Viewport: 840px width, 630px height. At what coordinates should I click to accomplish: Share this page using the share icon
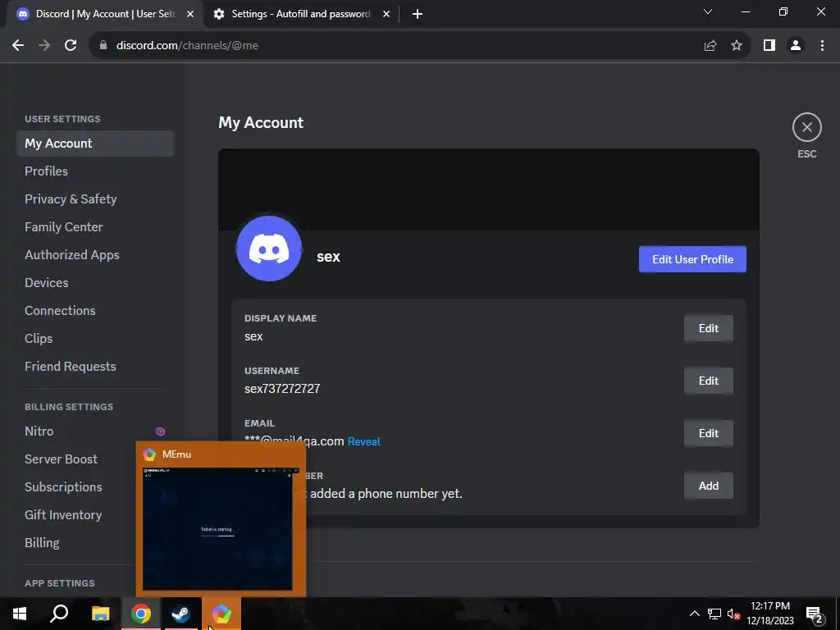(x=710, y=46)
